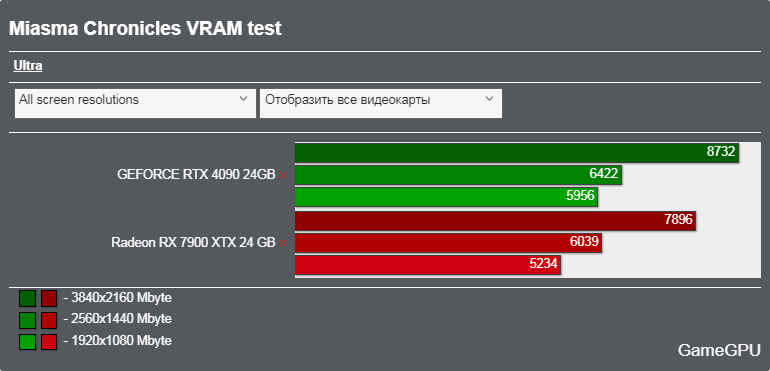Click the 8732 RTX 4090 4K bar

[517, 152]
